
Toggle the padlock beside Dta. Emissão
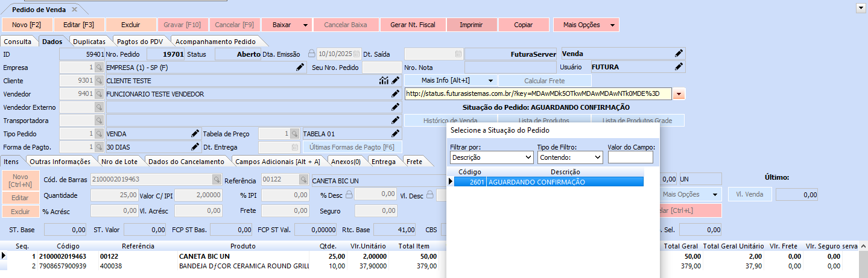(x=312, y=54)
